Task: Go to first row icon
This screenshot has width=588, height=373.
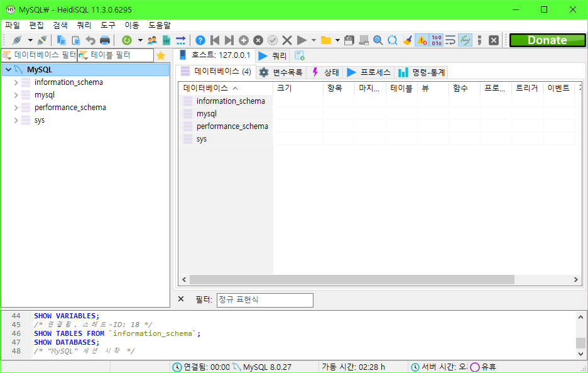Action: click(x=215, y=40)
